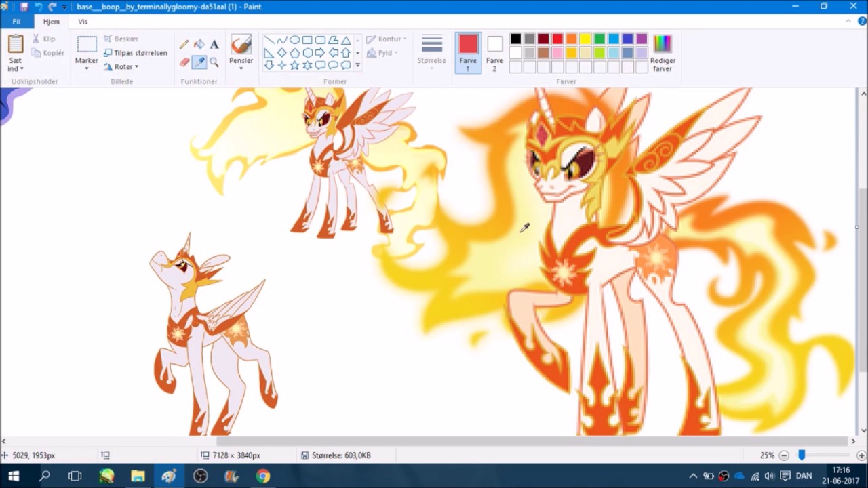868x488 pixels.
Task: Select the Magnifier tool
Action: [214, 62]
